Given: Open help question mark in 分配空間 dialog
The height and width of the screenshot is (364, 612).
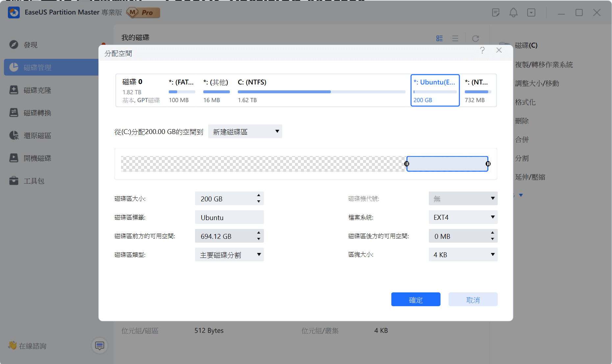Looking at the screenshot, I should point(482,50).
